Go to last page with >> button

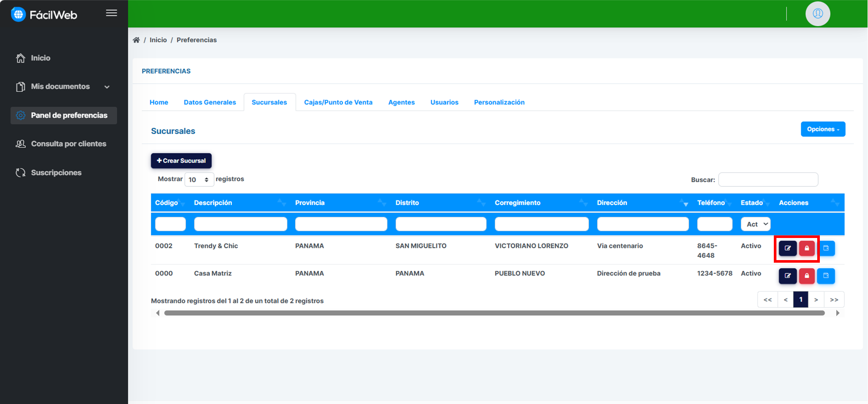click(834, 300)
